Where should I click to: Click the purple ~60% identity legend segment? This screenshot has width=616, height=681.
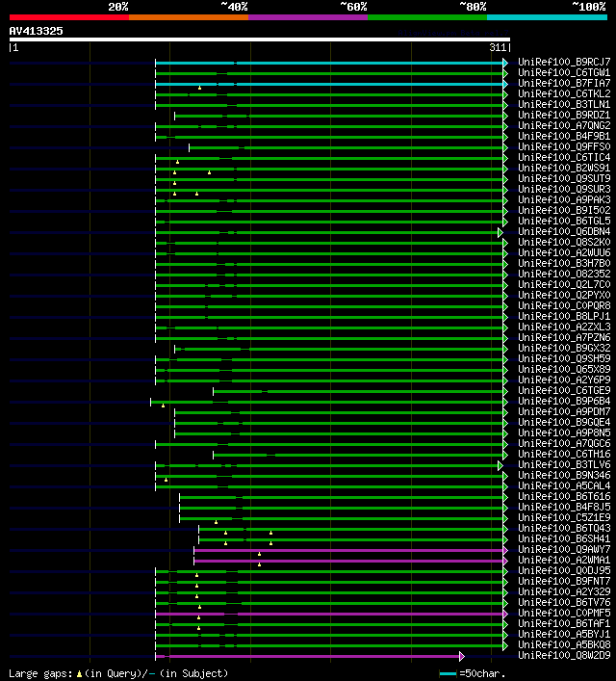tap(308, 17)
